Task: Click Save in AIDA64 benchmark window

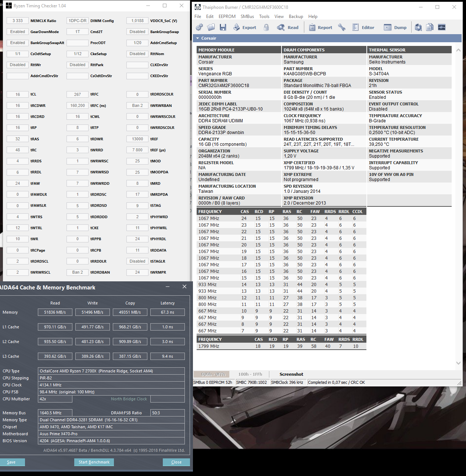Action: 11,462
